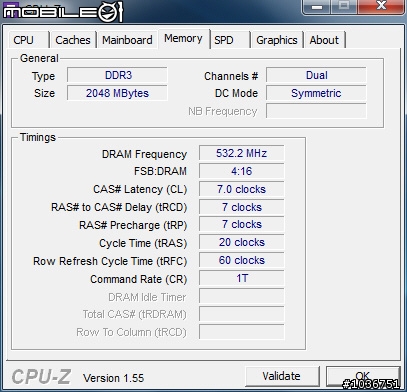Click the RAS# Precharge (tRP) label

[133, 225]
